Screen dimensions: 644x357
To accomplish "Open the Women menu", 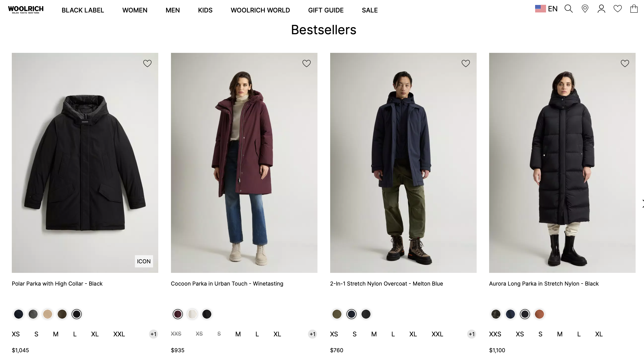I will pyautogui.click(x=135, y=10).
